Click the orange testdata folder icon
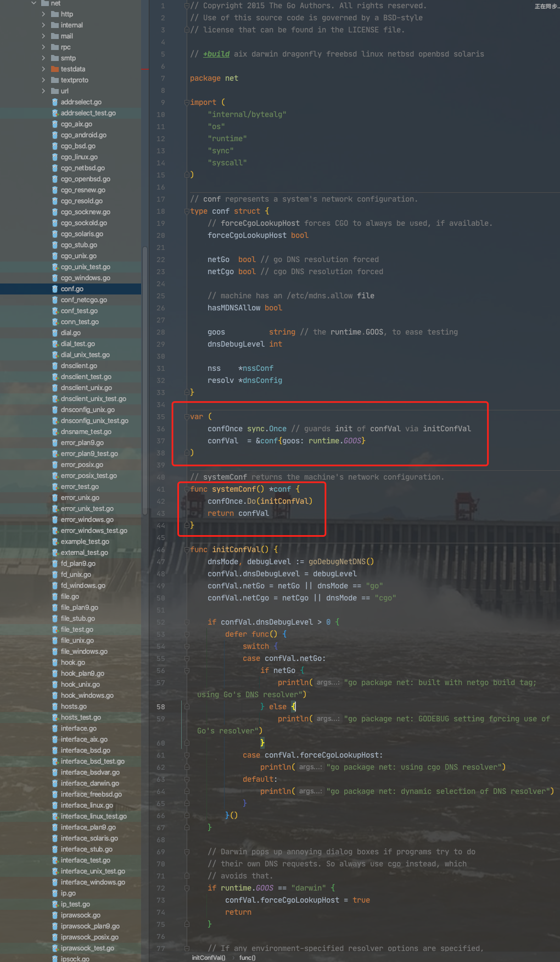The height and width of the screenshot is (962, 560). point(55,69)
